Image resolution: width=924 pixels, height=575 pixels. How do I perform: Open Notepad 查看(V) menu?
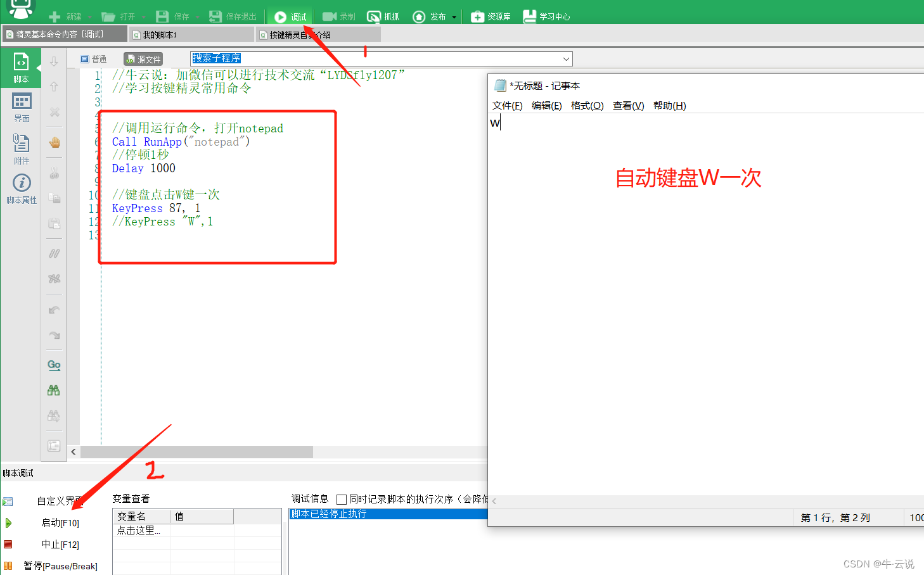point(629,105)
